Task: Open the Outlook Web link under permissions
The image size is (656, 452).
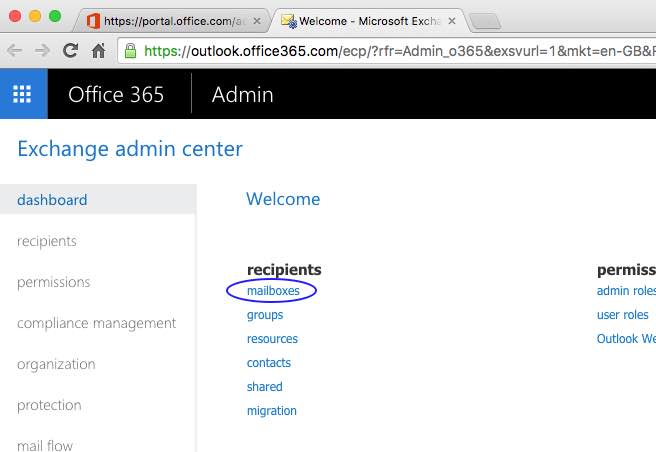Action: [626, 339]
